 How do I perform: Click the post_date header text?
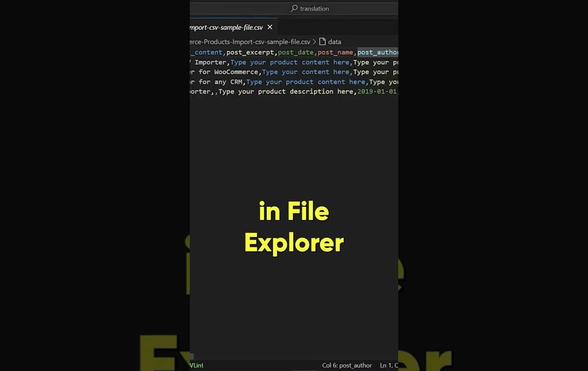(x=296, y=53)
